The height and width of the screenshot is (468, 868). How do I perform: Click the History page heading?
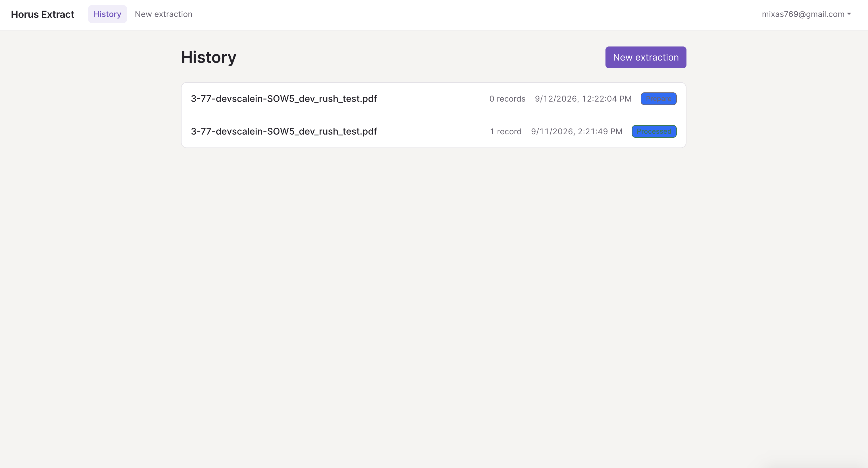click(x=209, y=57)
